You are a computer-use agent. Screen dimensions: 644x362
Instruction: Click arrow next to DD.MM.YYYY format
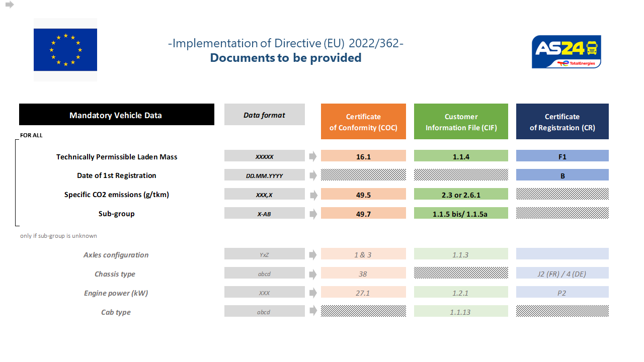[313, 175]
